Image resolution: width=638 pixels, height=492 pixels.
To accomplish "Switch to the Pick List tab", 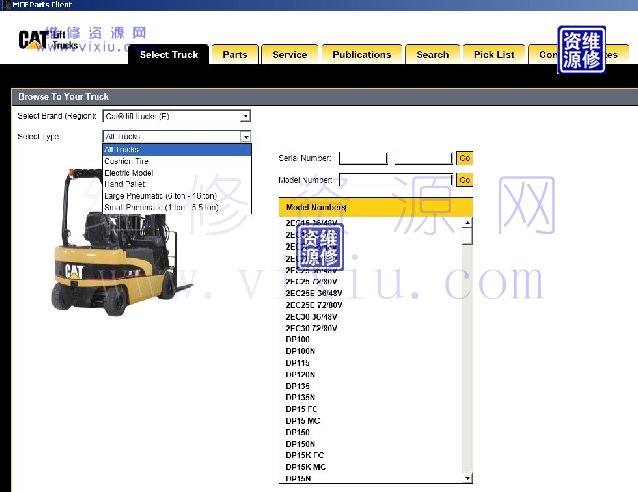I will point(494,55).
